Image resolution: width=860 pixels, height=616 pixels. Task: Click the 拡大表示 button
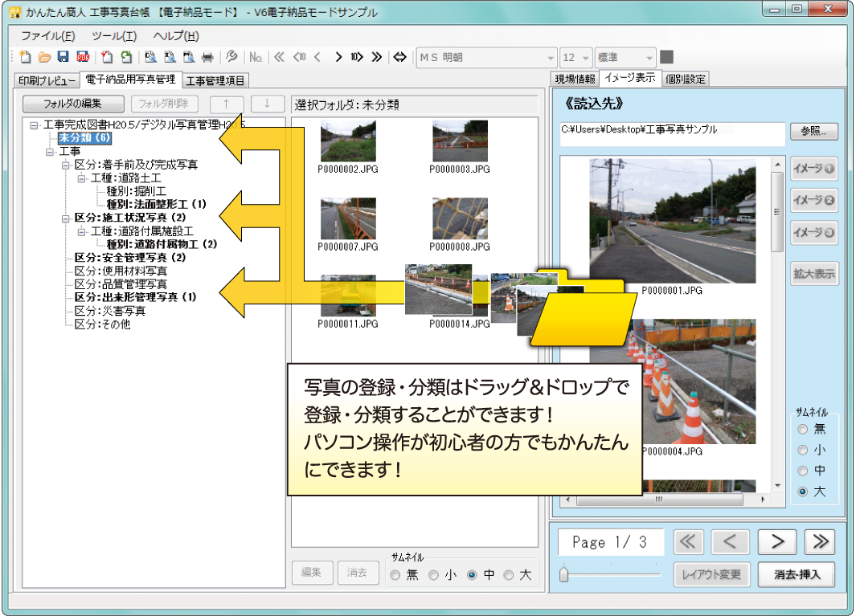tap(814, 274)
